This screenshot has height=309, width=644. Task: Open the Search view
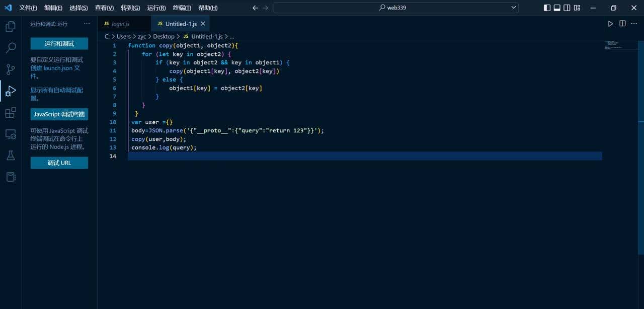pos(10,48)
